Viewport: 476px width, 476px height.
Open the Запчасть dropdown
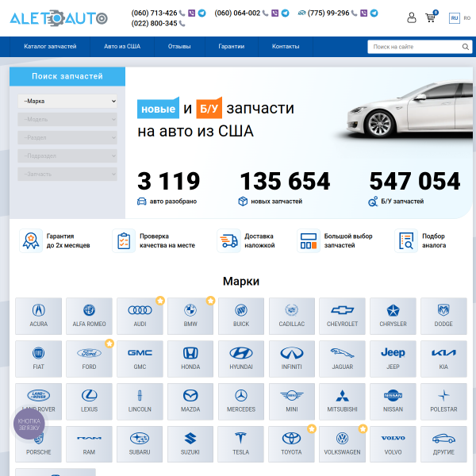[67, 174]
